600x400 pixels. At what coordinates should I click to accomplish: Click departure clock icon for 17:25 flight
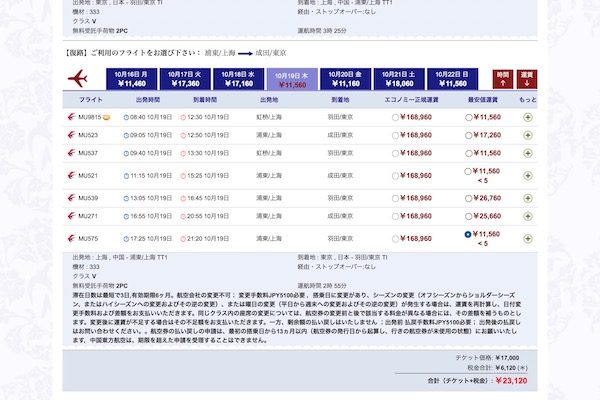126,239
